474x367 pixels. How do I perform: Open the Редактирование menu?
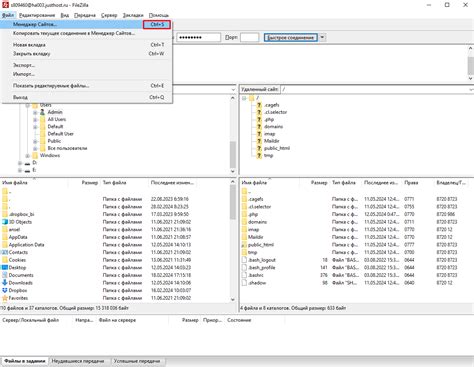[37, 15]
